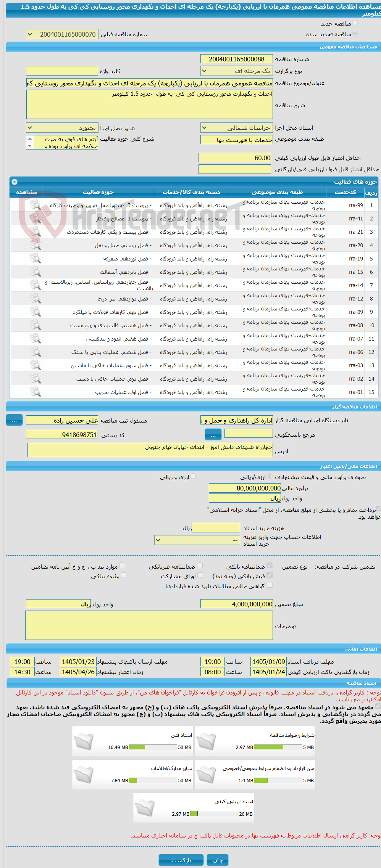Toggle the فیش بانکی (وجه نقد) checkbox
The width and height of the screenshot is (381, 868).
pos(270,575)
